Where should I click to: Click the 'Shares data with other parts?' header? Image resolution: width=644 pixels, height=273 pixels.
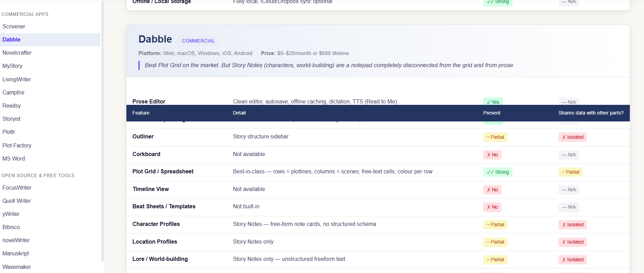click(x=591, y=113)
